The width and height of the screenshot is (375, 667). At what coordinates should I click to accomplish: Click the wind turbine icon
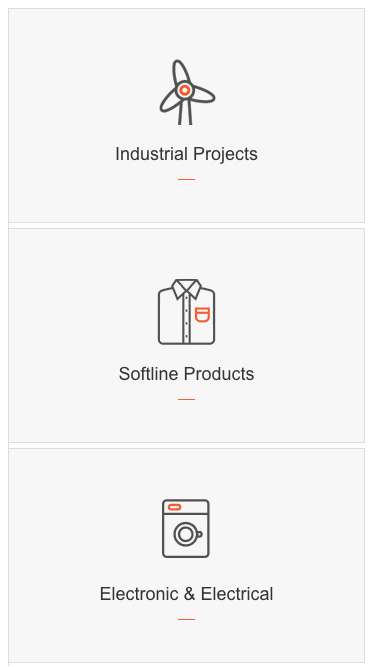[187, 92]
